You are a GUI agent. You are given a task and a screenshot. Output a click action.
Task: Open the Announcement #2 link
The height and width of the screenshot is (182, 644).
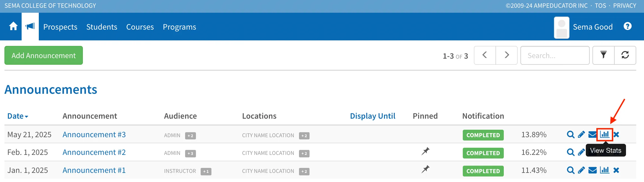(x=94, y=152)
